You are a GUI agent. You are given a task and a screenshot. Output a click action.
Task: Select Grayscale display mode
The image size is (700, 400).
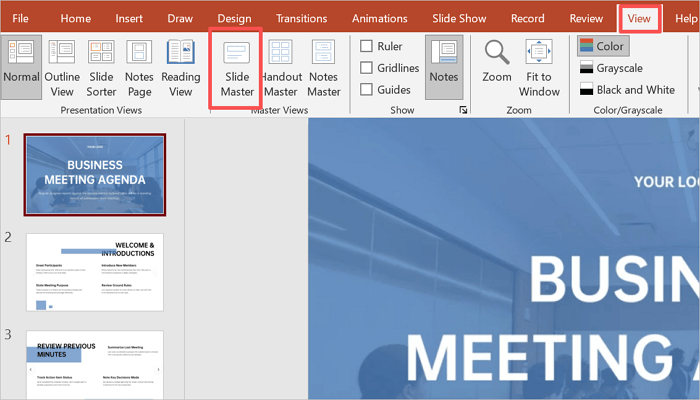tap(611, 68)
